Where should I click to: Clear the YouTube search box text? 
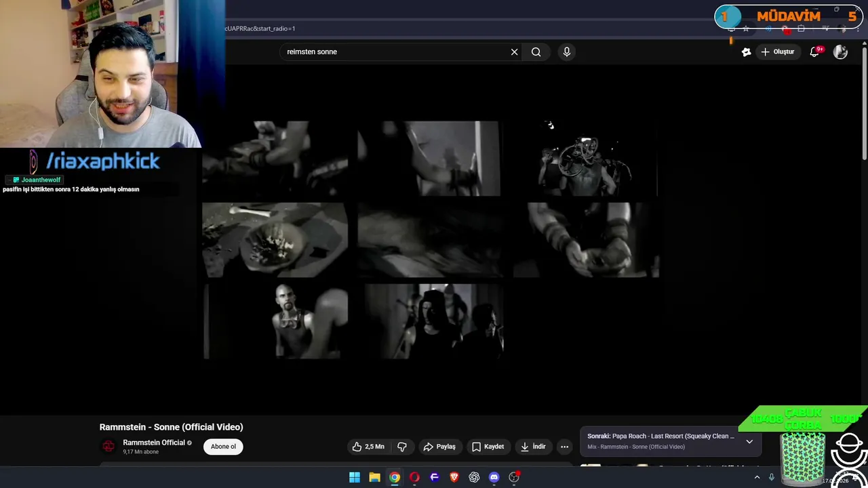coord(514,52)
